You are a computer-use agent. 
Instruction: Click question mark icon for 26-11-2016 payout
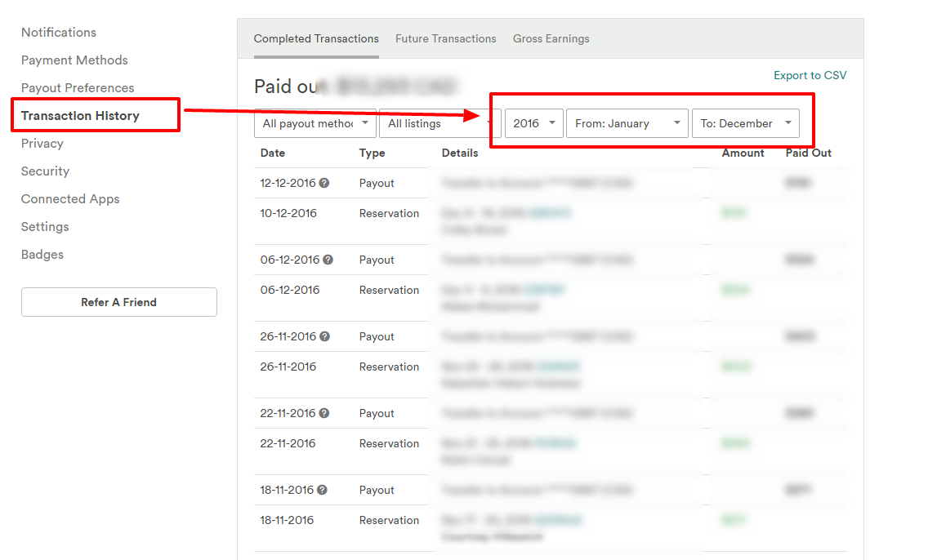[x=324, y=337]
